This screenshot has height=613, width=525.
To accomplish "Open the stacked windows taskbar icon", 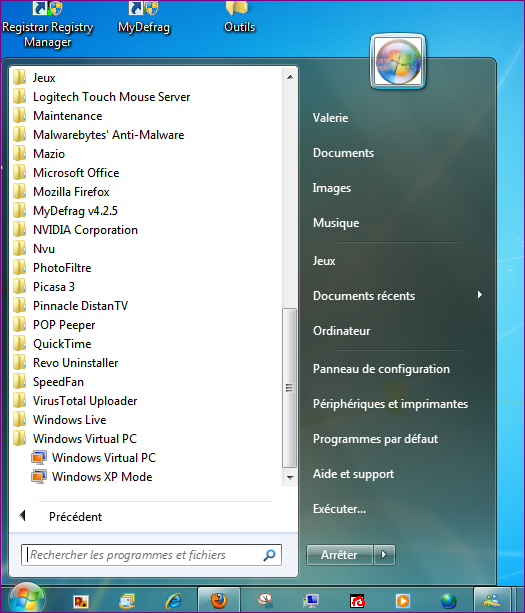I will pyautogui.click(x=127, y=601).
